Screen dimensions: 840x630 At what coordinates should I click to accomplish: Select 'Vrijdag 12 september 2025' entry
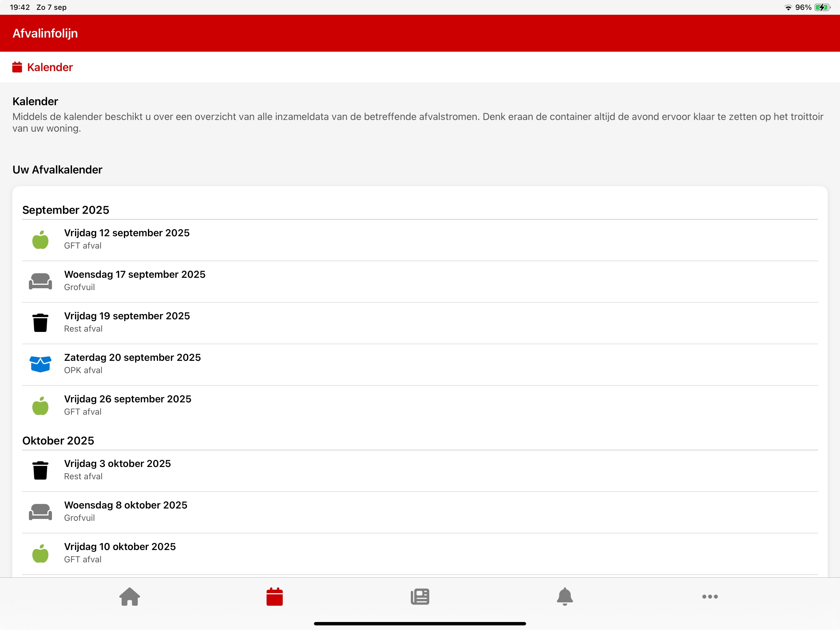pyautogui.click(x=420, y=240)
